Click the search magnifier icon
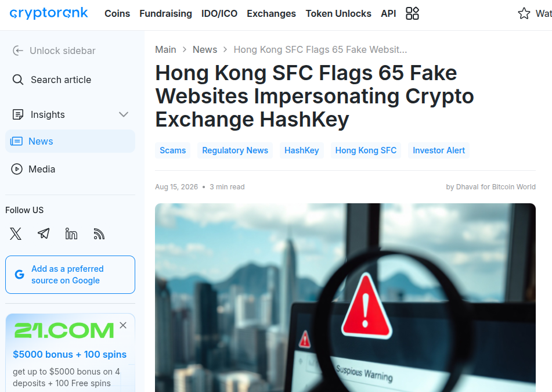552x392 pixels. [18, 80]
